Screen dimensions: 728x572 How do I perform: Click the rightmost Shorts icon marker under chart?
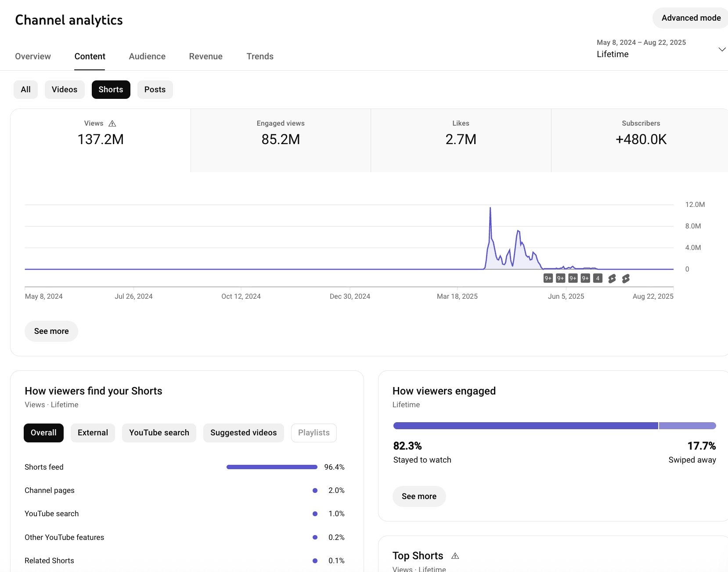click(626, 278)
